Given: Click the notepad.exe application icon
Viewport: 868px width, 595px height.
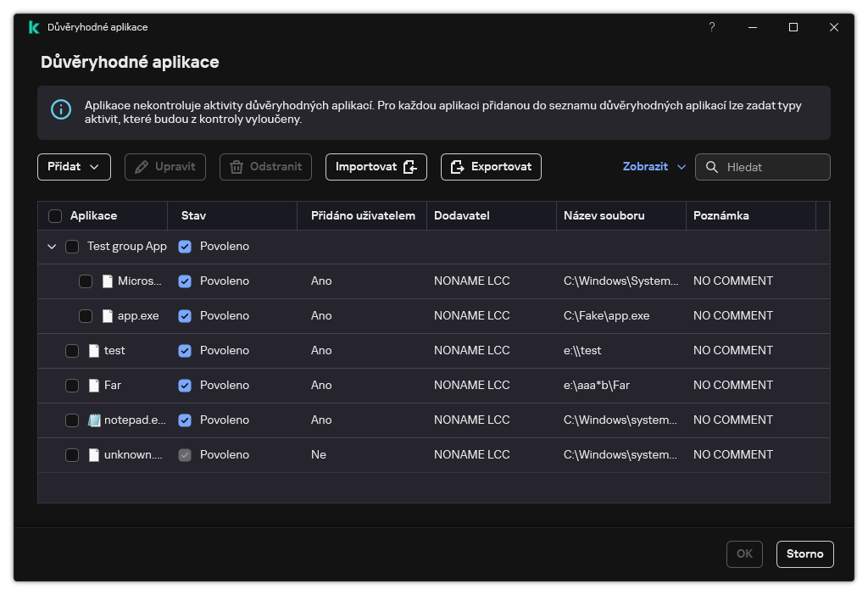Looking at the screenshot, I should click(94, 420).
